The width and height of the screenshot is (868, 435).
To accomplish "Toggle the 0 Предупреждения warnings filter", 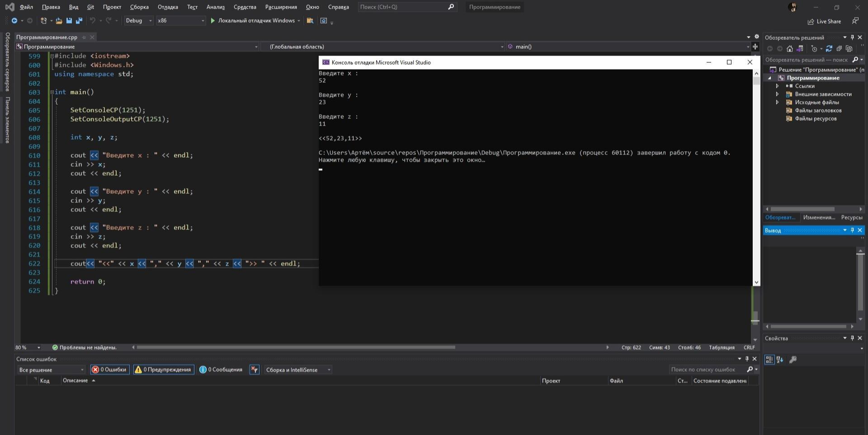I will (x=163, y=370).
